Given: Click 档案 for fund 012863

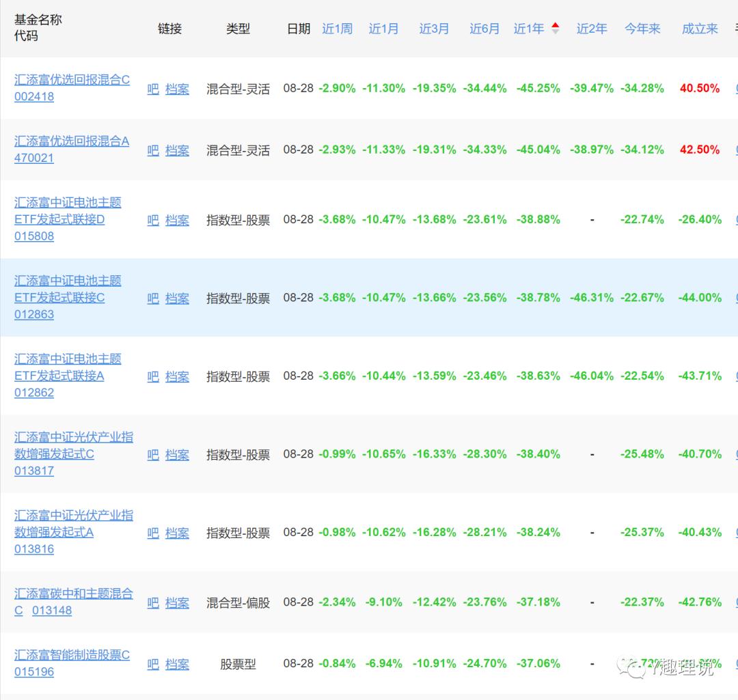Looking at the screenshot, I should tap(178, 298).
